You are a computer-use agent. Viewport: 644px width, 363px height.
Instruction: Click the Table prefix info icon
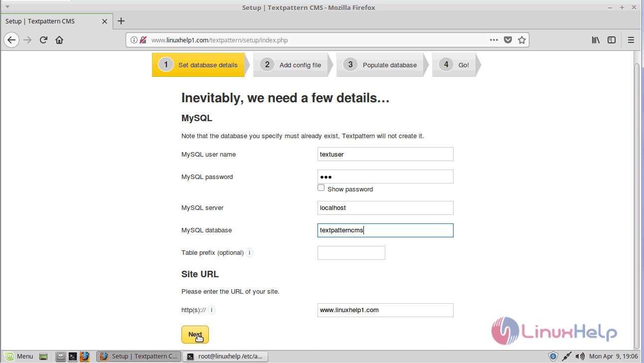[249, 253]
